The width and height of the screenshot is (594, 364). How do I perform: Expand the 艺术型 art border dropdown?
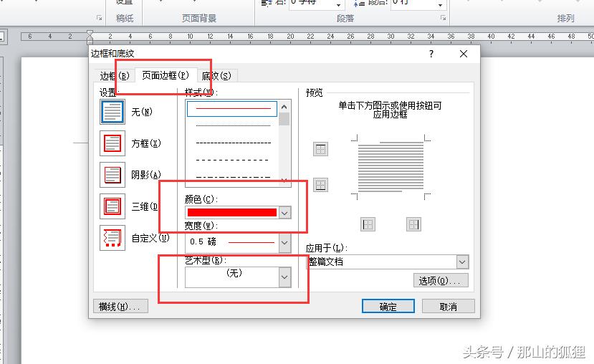[284, 277]
